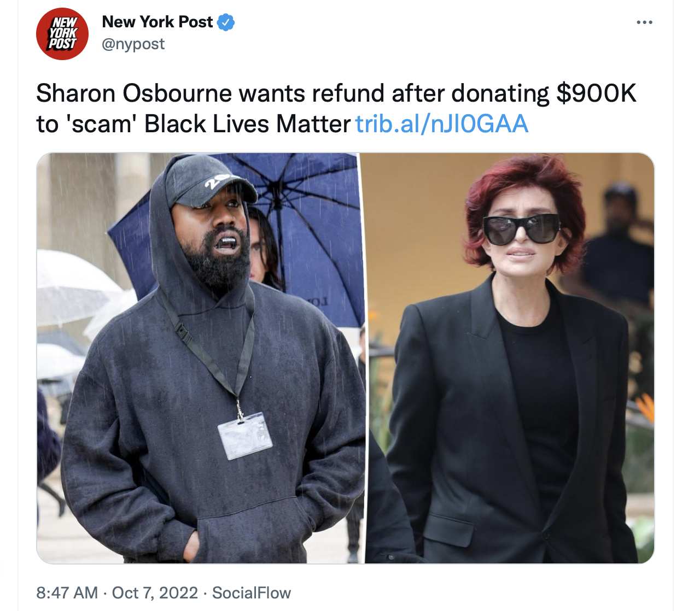
Task: Open the right photo of red-haired woman
Action: click(510, 358)
